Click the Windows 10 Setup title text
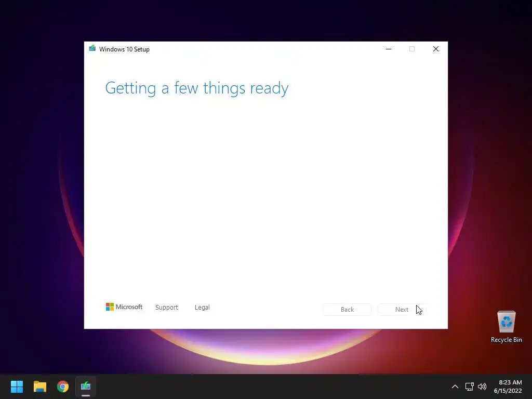Image resolution: width=532 pixels, height=399 pixels. (124, 49)
